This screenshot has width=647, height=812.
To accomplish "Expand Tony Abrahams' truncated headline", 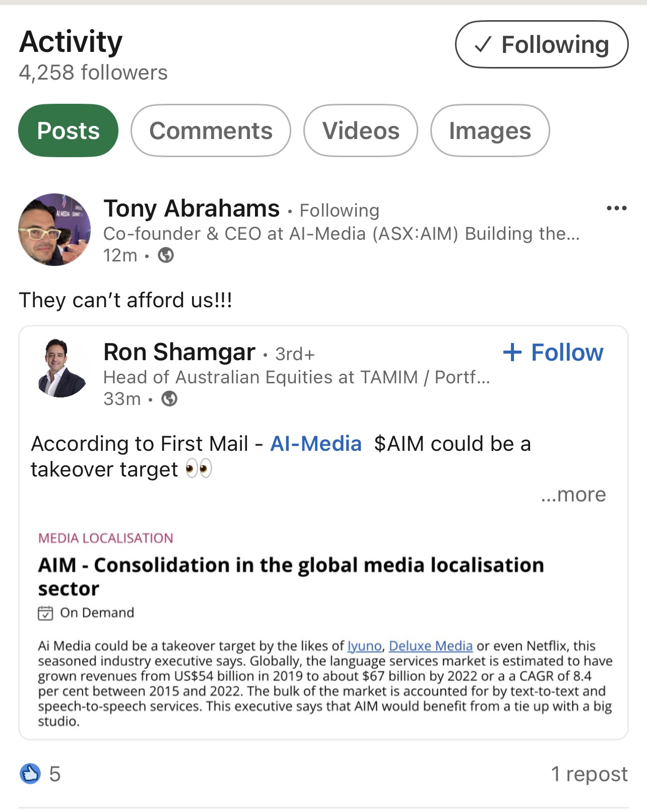I will pos(342,234).
